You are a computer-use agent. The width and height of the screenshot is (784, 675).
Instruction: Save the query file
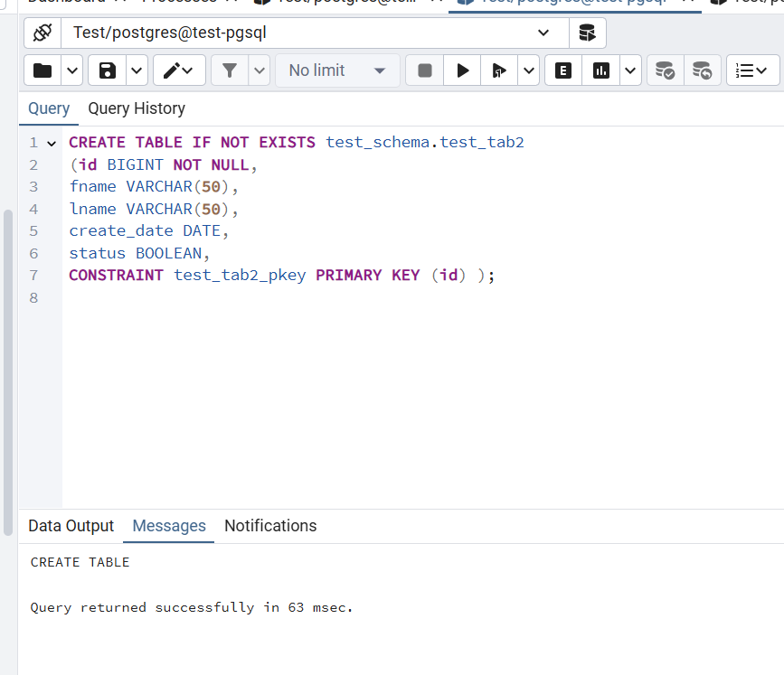[107, 70]
